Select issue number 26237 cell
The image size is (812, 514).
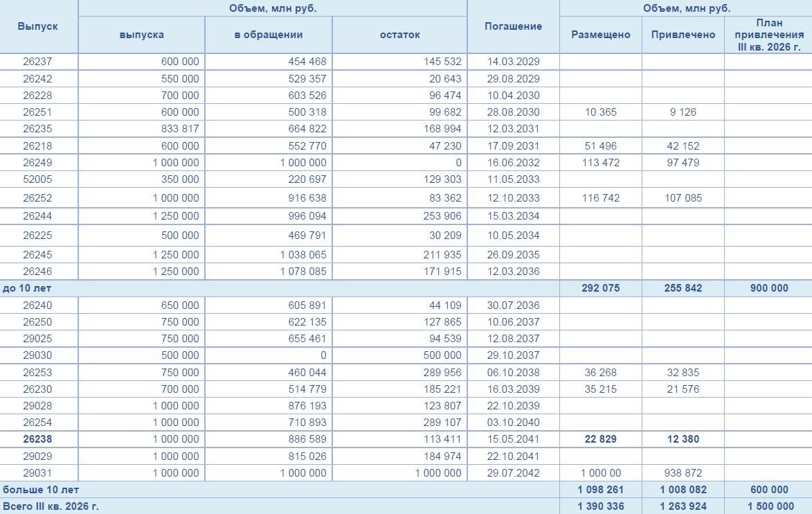tap(38, 61)
